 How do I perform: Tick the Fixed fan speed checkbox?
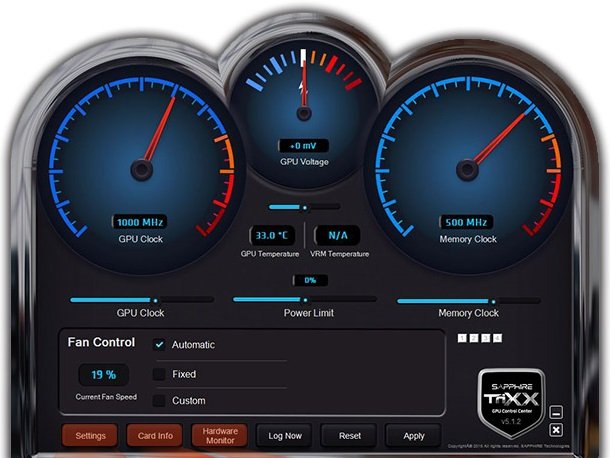159,374
